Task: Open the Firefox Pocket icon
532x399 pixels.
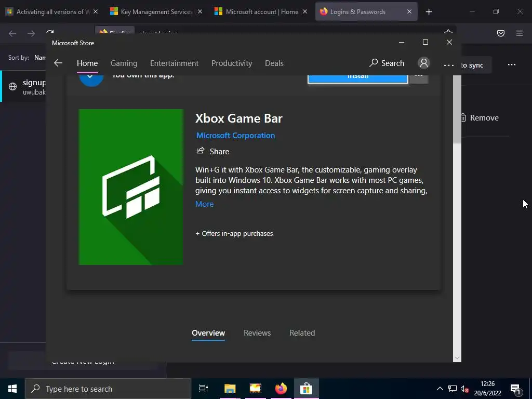Action: tap(500, 33)
